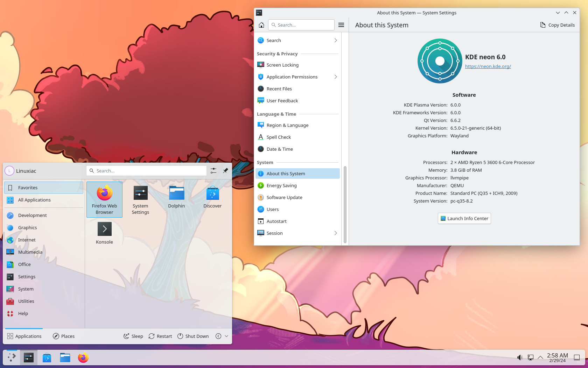This screenshot has height=368, width=588.
Task: Click the Copy Details button
Action: coord(557,25)
